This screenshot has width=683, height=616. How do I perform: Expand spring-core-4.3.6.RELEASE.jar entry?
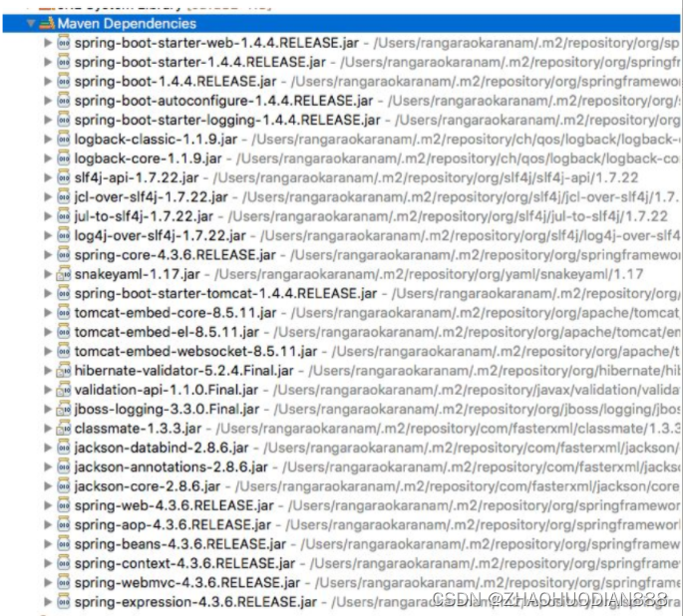click(x=48, y=254)
